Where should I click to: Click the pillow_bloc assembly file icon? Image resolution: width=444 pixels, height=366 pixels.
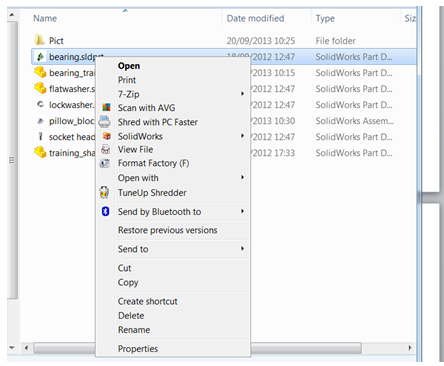40,121
